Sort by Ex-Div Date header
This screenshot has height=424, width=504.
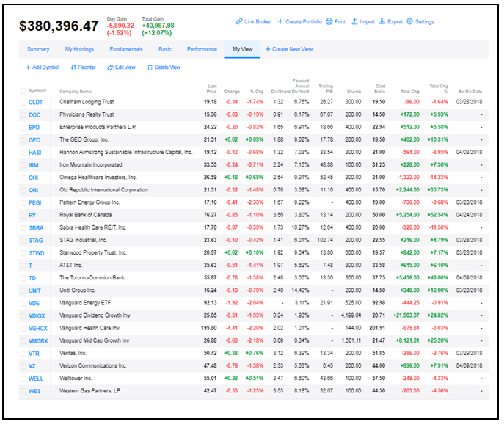coord(470,92)
